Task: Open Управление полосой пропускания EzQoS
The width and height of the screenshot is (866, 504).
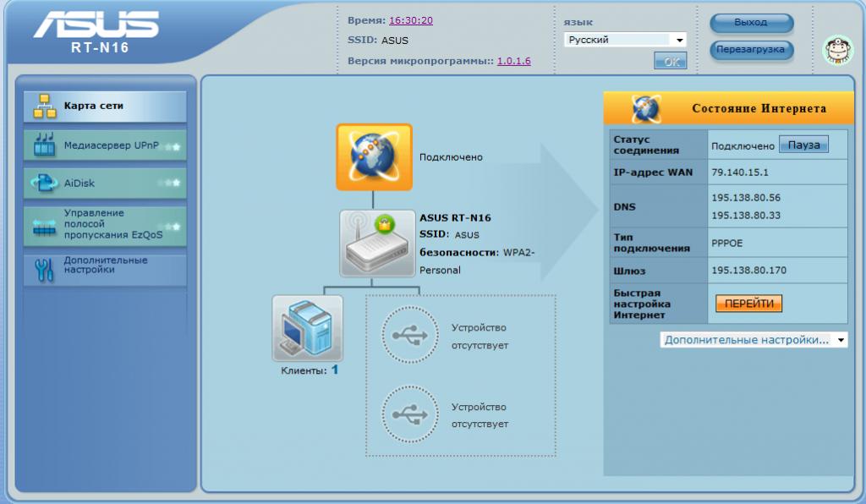Action: 105,224
